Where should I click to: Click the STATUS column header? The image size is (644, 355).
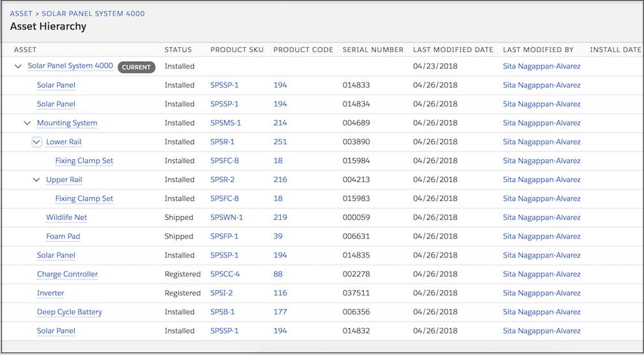tap(178, 49)
